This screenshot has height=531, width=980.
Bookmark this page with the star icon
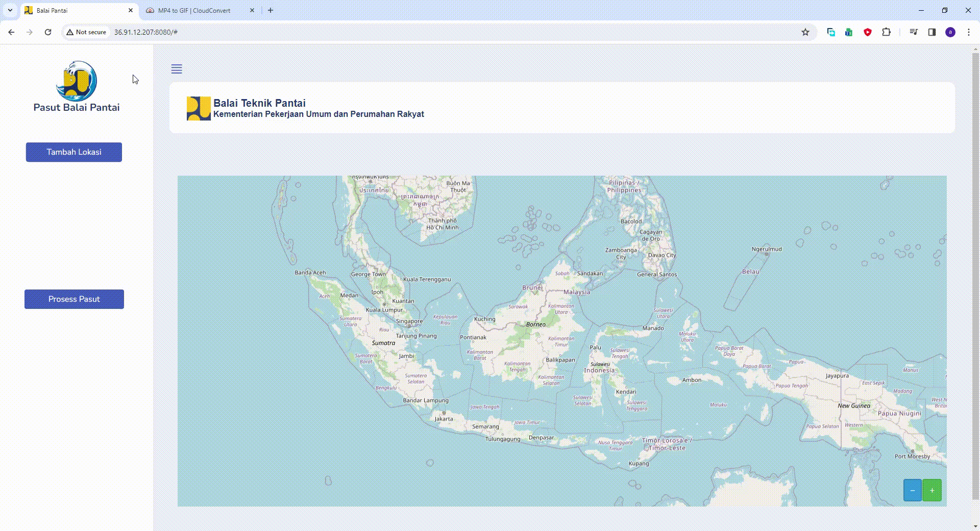click(805, 32)
